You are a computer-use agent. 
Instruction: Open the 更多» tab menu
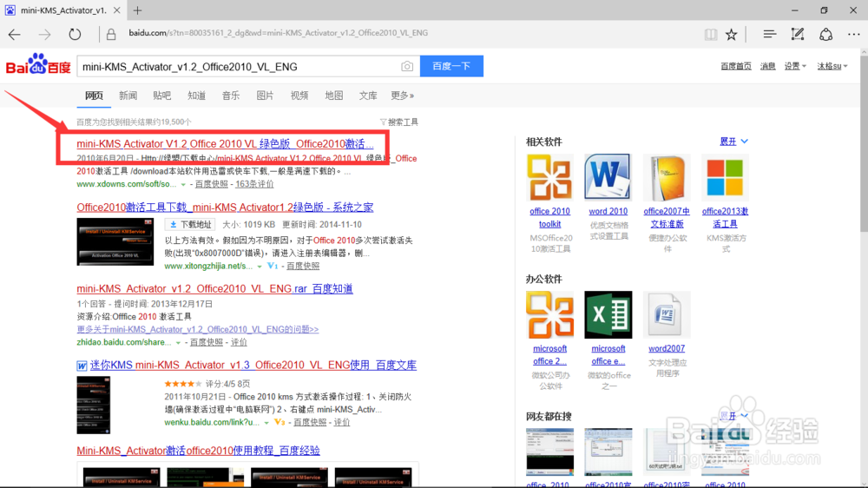click(403, 96)
